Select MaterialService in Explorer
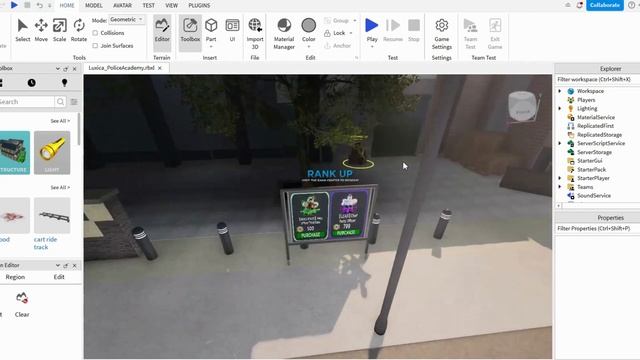Viewport: 640px width, 360px height. pos(596,117)
